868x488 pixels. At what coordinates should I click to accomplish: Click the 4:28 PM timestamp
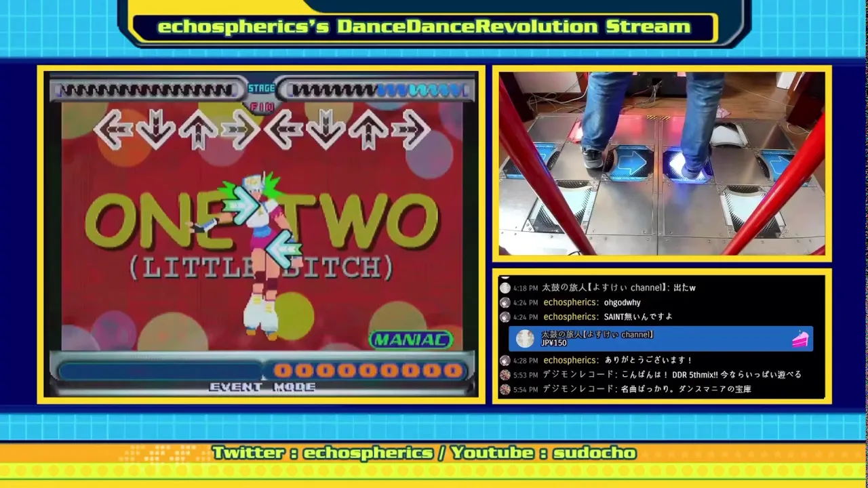(x=526, y=360)
